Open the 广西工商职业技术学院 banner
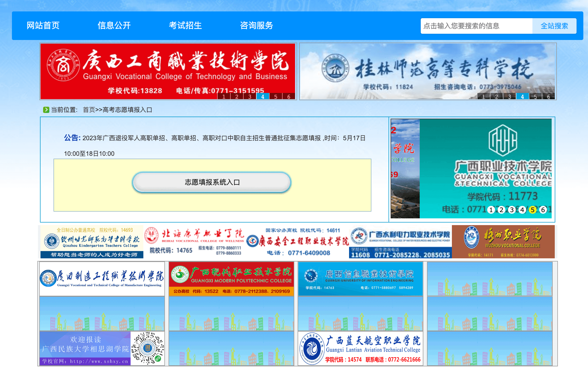This screenshot has width=588, height=377. click(x=168, y=71)
